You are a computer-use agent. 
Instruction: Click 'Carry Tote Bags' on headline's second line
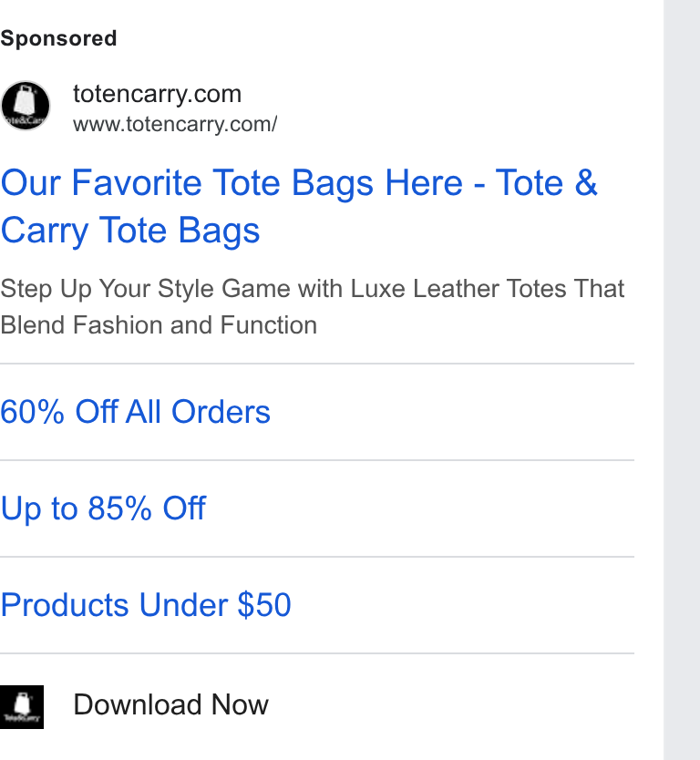point(130,231)
